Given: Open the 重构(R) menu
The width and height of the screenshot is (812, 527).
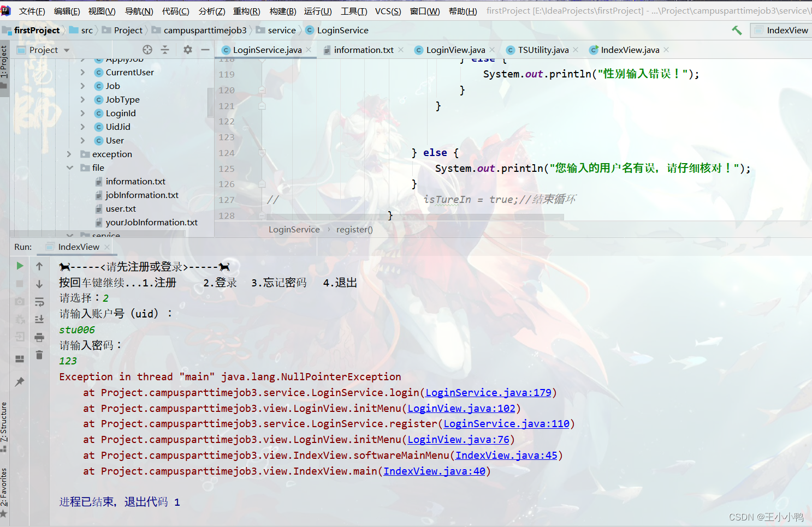Looking at the screenshot, I should (247, 11).
